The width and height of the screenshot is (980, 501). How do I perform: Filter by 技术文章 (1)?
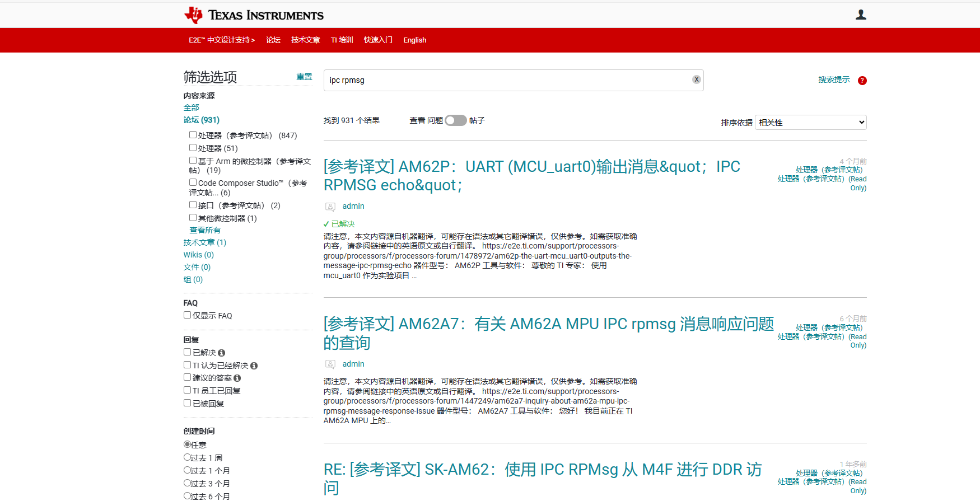[x=205, y=242]
